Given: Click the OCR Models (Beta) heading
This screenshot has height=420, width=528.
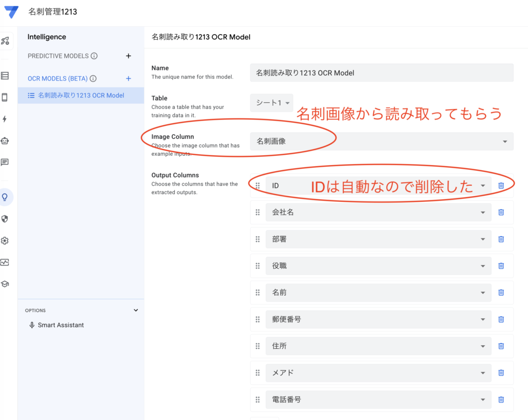Looking at the screenshot, I should pyautogui.click(x=57, y=78).
